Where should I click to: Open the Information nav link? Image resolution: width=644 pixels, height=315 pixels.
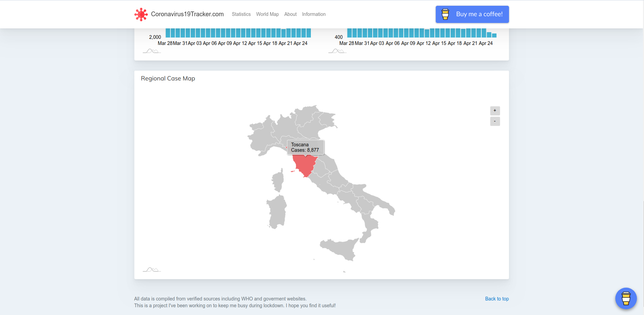coord(314,14)
